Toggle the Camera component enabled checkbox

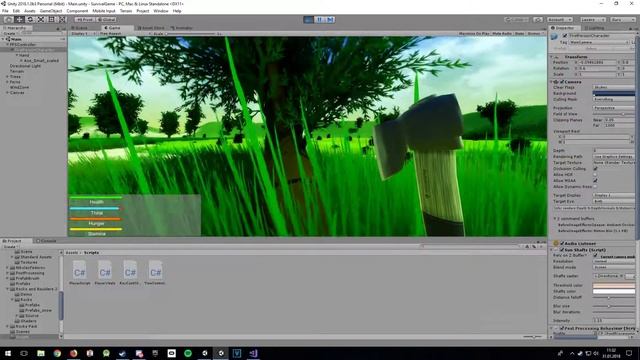[x=562, y=82]
